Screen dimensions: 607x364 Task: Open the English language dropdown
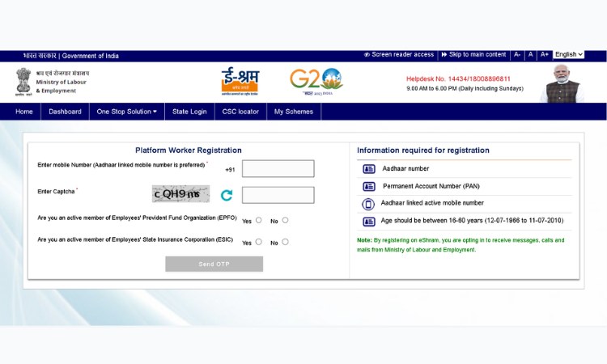[x=569, y=54]
